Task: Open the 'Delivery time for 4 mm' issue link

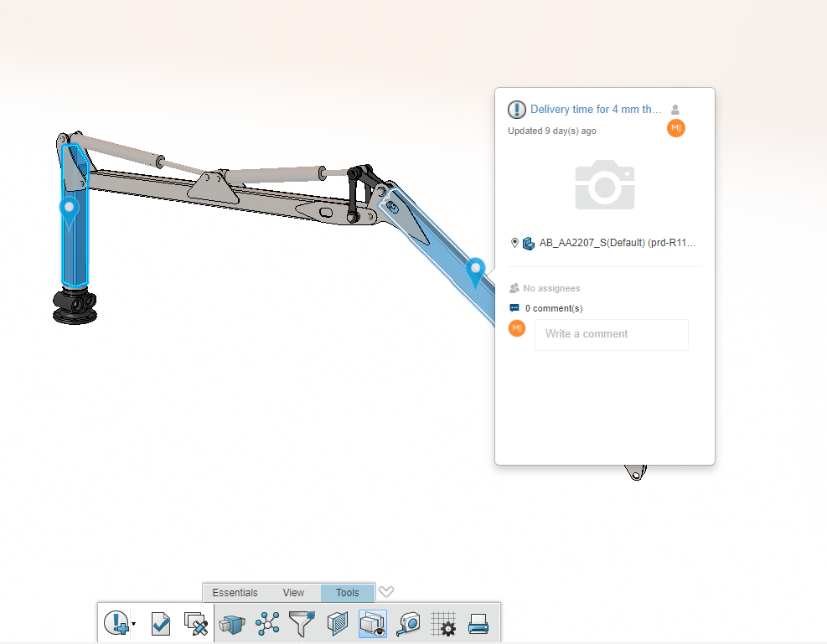Action: pos(596,110)
